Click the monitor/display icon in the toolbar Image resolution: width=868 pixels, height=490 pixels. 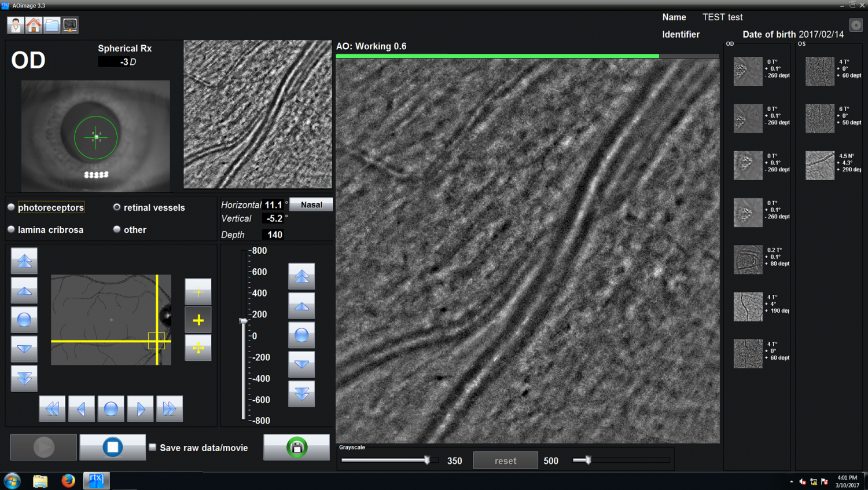click(69, 25)
